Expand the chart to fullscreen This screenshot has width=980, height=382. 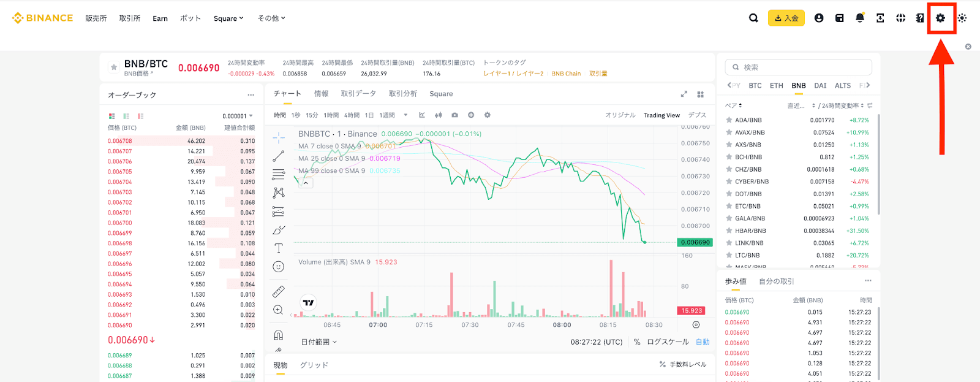click(684, 94)
